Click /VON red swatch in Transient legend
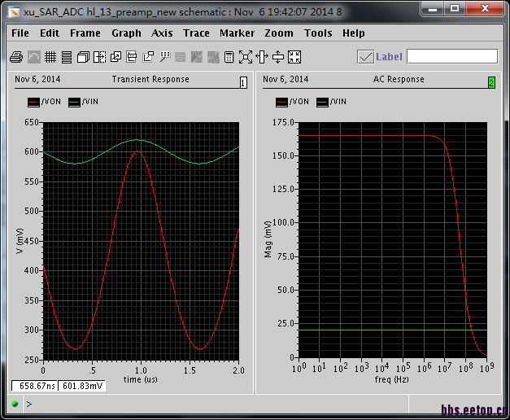The width and height of the screenshot is (510, 420). coord(33,103)
